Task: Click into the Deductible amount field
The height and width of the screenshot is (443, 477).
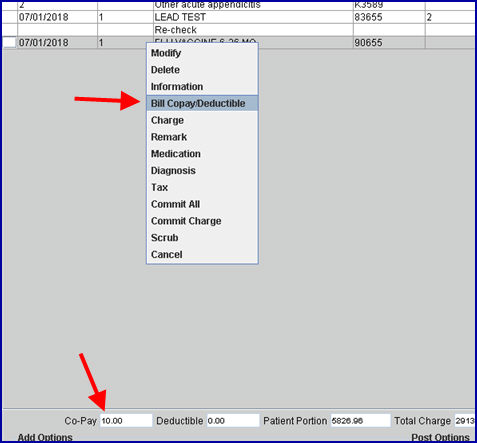Action: coord(233,421)
